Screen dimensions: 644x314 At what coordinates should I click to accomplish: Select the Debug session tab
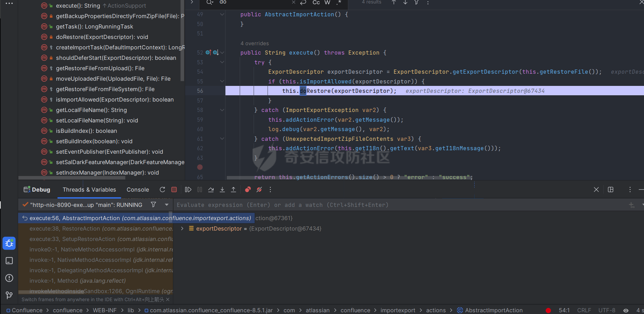[37, 190]
